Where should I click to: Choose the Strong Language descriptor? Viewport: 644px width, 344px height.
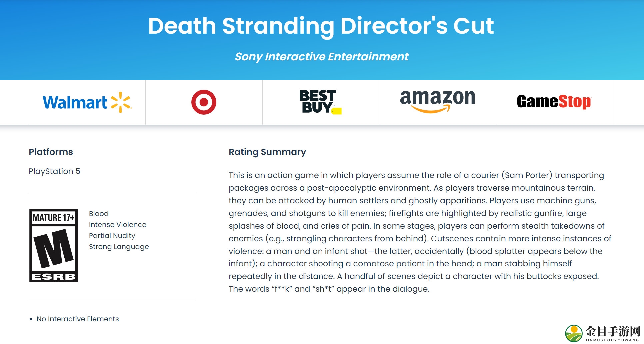[x=119, y=247]
